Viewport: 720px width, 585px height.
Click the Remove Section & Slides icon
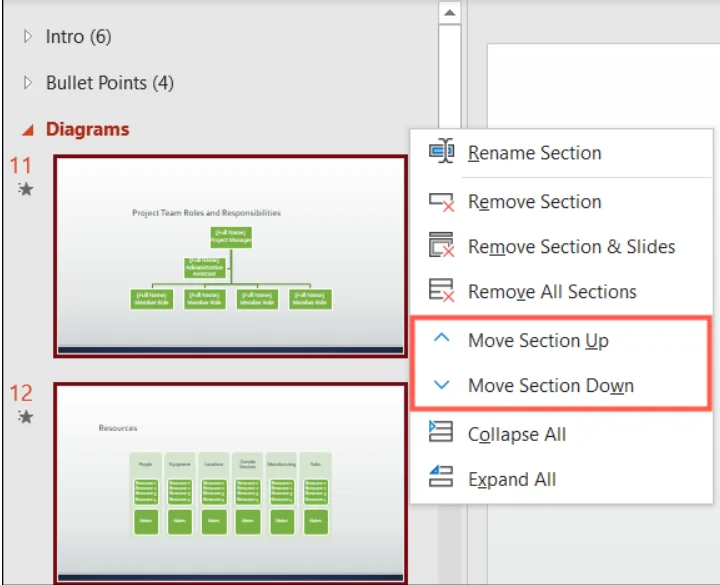(441, 245)
